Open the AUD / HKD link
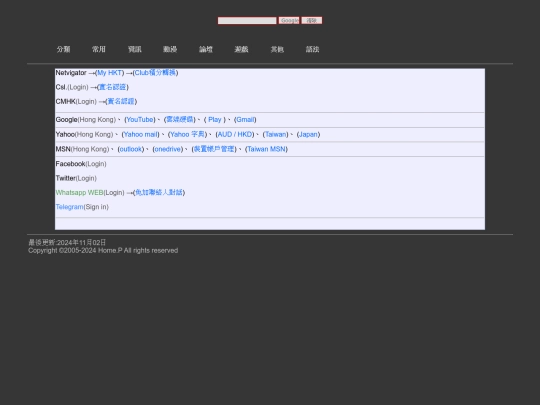 (235, 135)
